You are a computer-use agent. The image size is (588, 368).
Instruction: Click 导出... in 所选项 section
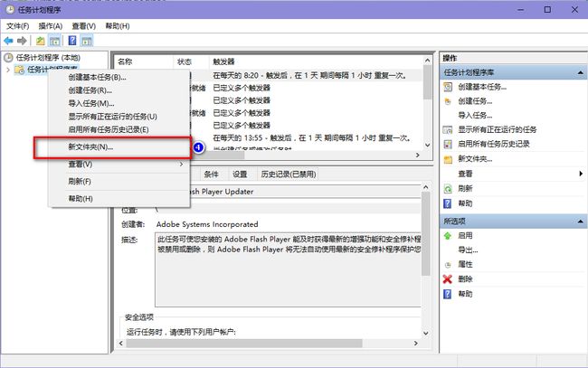(468, 250)
